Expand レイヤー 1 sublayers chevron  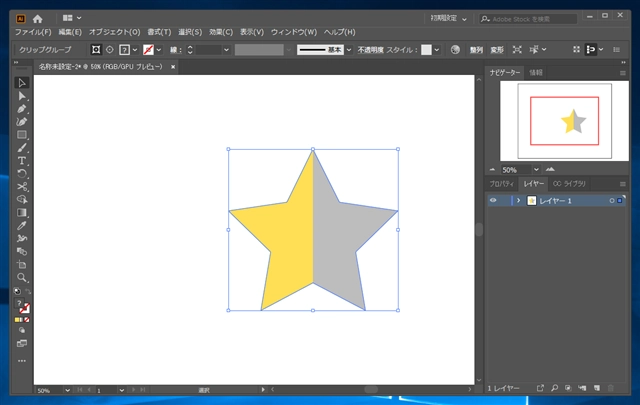[518, 201]
